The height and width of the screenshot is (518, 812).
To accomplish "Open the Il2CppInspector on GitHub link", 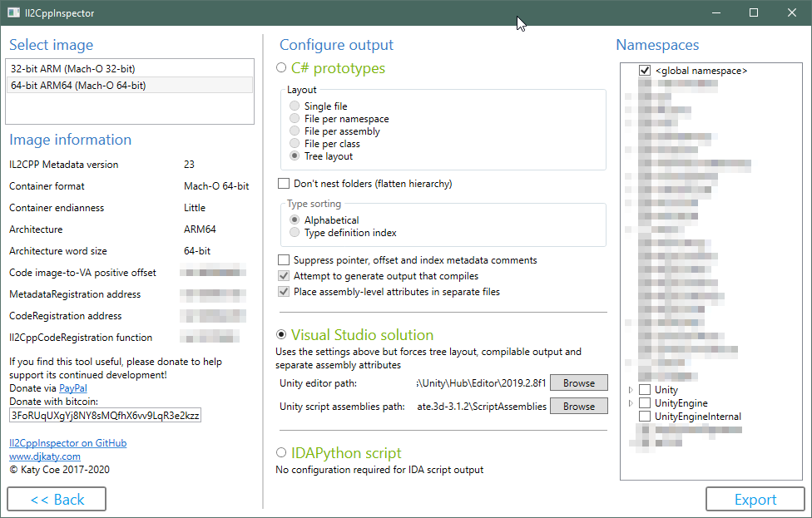I will [67, 442].
